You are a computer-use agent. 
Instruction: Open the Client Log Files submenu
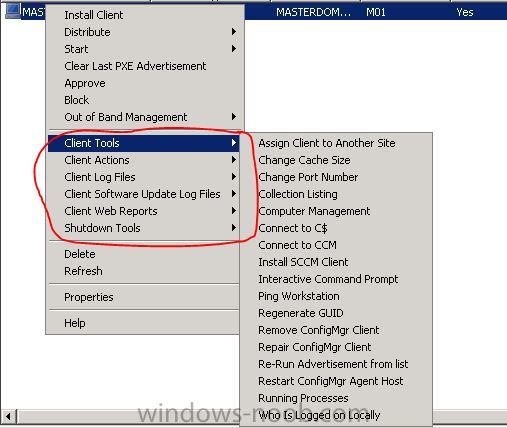[144, 177]
